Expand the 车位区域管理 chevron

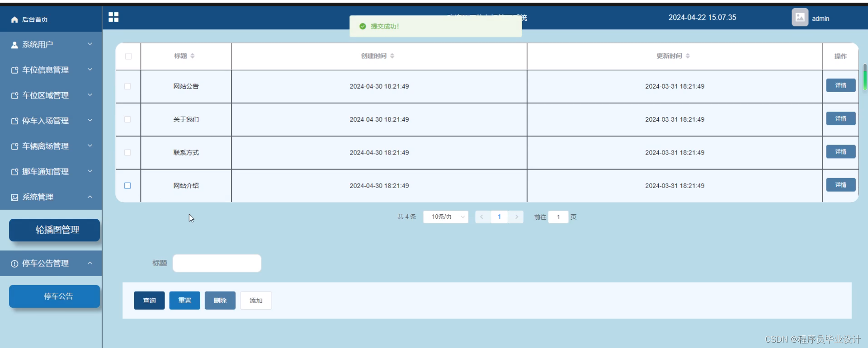[x=90, y=95]
